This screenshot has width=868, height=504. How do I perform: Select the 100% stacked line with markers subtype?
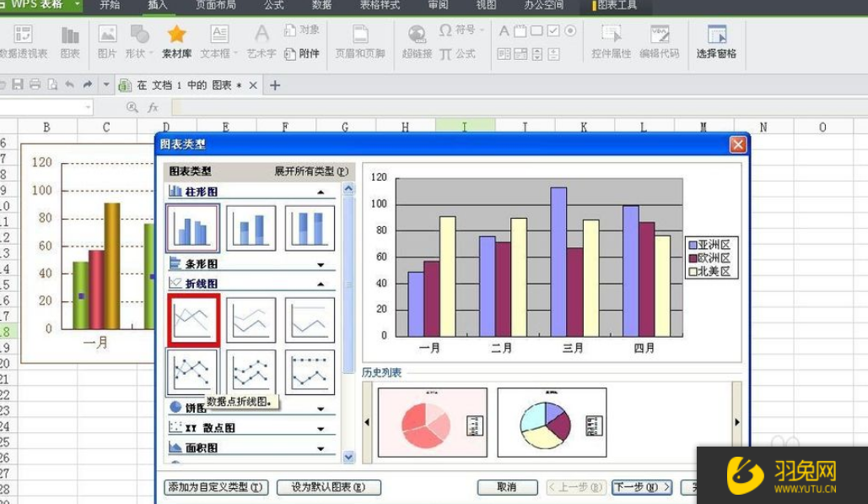310,371
